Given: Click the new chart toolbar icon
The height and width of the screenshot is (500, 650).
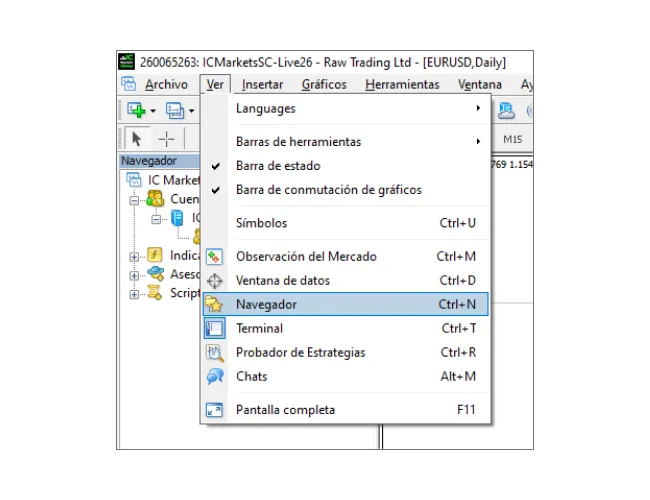Looking at the screenshot, I should pyautogui.click(x=136, y=110).
